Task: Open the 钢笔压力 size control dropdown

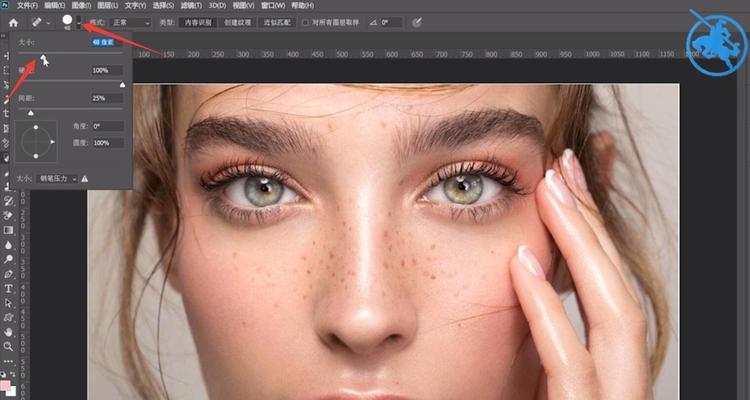Action: click(x=57, y=179)
